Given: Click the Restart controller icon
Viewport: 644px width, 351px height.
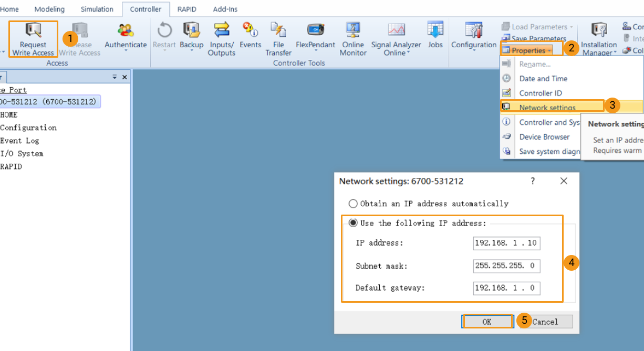Looking at the screenshot, I should tap(164, 30).
